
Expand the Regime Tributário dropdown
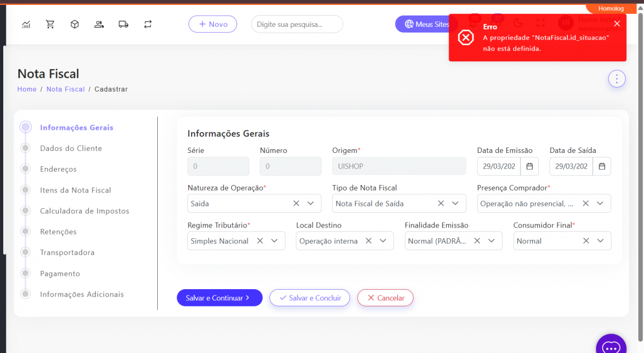point(275,241)
